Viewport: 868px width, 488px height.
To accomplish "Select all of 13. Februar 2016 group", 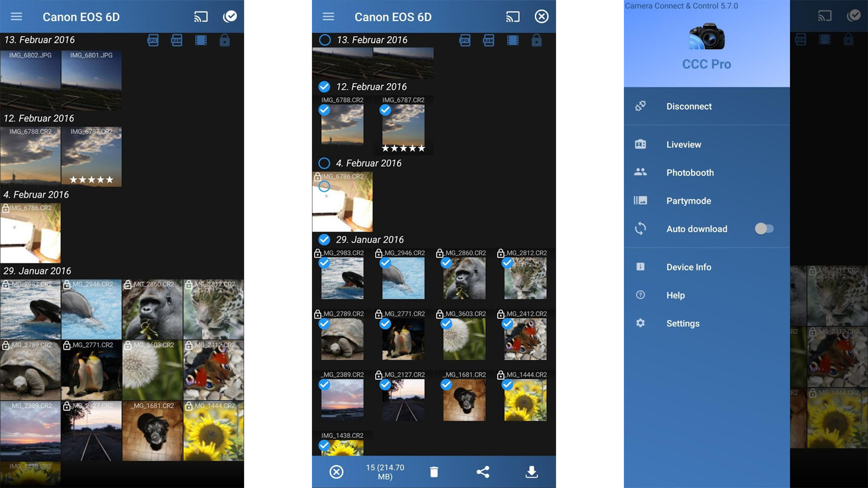I will click(x=325, y=40).
